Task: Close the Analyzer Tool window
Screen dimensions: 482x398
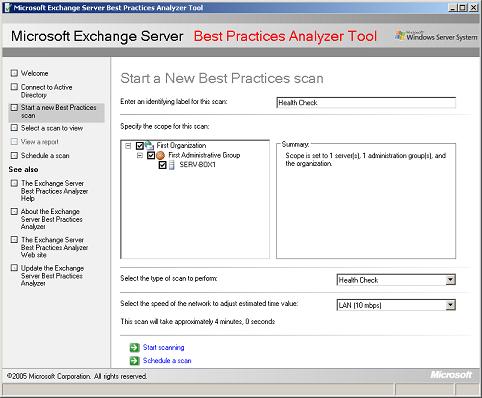Action: pos(474,8)
